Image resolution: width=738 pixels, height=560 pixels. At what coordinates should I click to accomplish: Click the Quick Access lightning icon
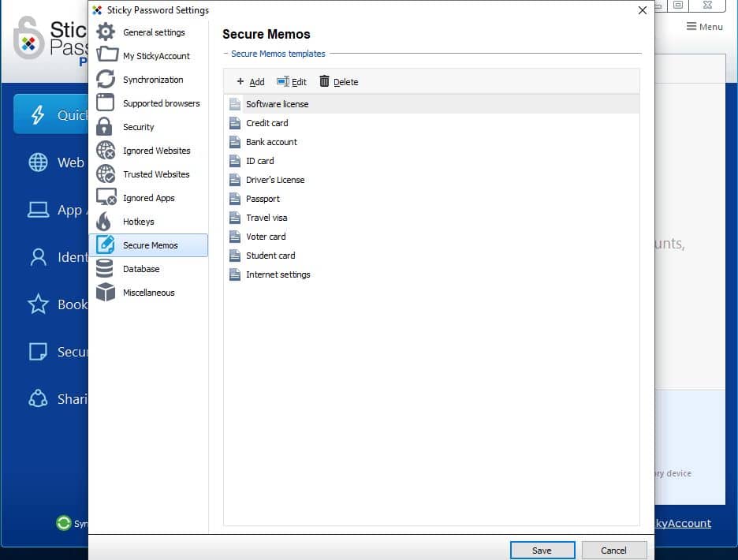click(38, 114)
